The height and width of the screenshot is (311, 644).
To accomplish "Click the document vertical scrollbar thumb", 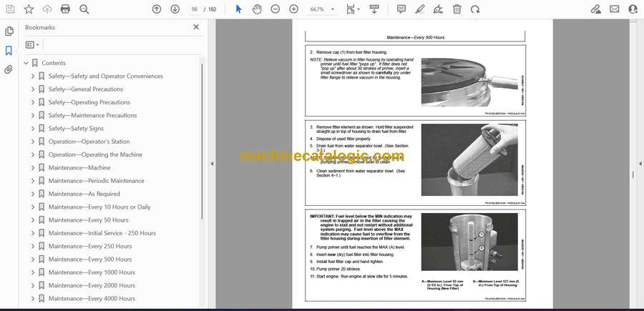I will pos(633,174).
